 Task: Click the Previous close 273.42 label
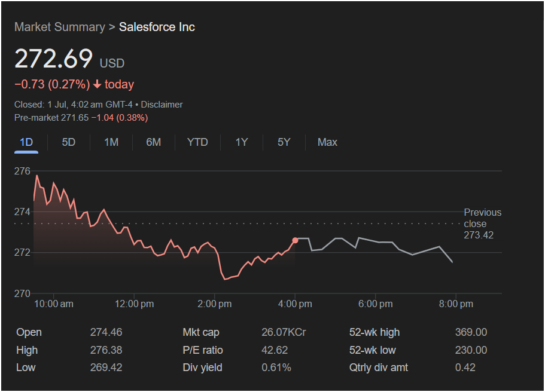(482, 223)
